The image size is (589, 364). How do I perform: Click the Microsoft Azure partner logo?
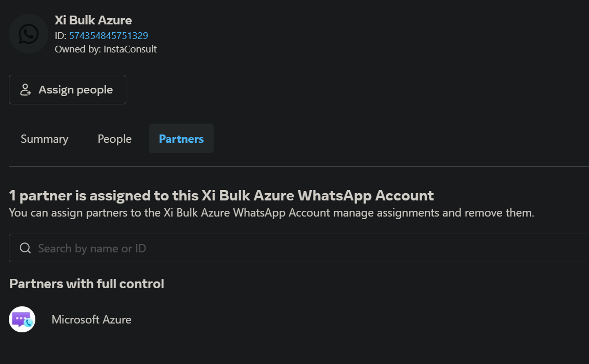(x=22, y=319)
